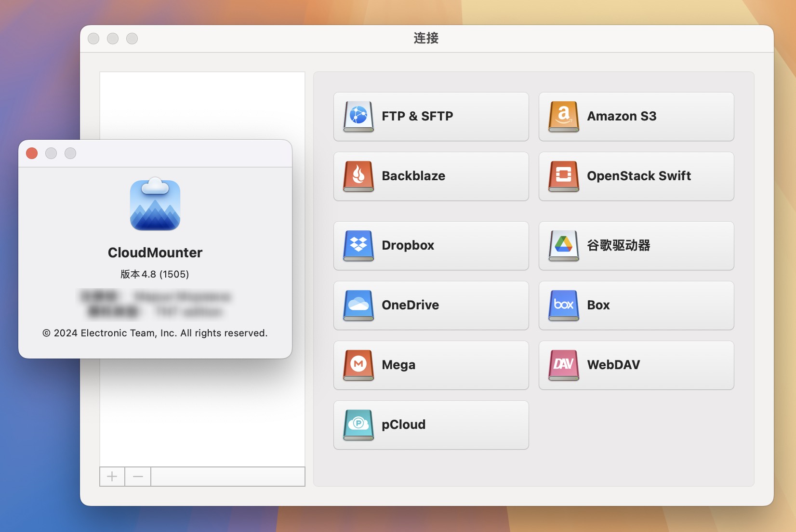796x532 pixels.
Task: Click the Dropbox drive icon
Action: click(358, 246)
